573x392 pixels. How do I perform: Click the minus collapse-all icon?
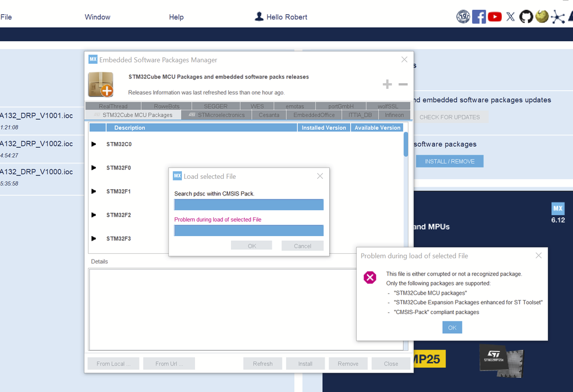(403, 84)
